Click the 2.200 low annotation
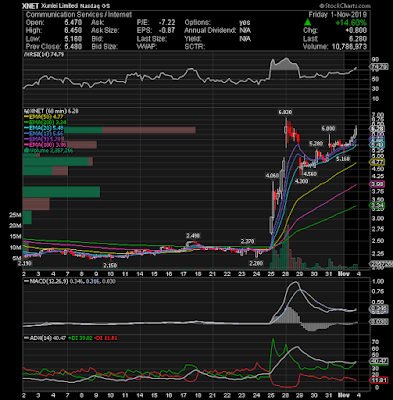 tap(256, 263)
